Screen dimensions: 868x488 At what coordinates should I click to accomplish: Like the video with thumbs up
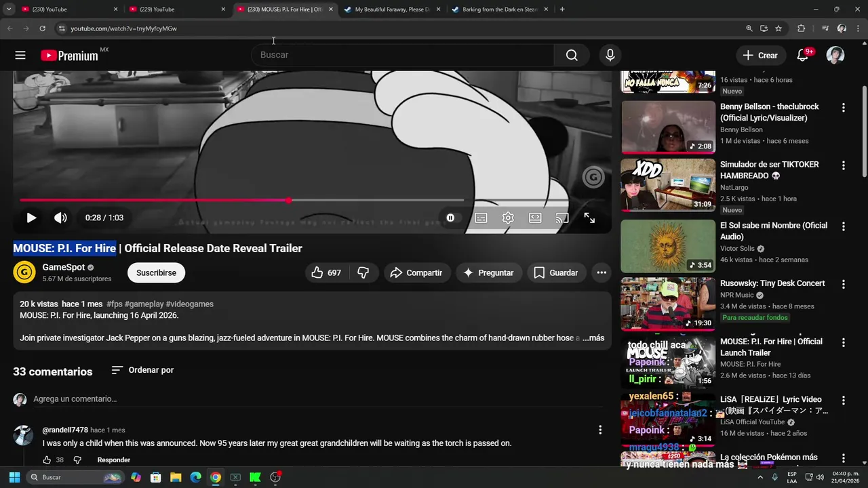click(x=326, y=272)
